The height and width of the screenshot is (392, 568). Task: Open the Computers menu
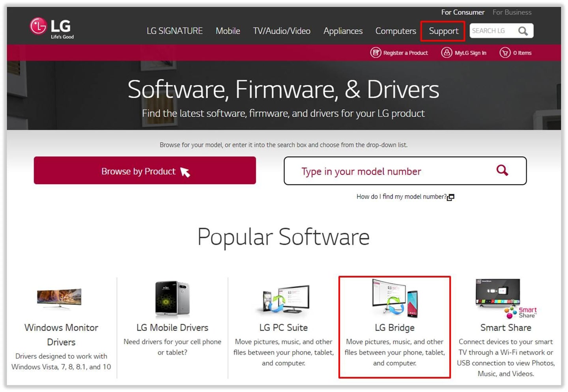coord(396,31)
